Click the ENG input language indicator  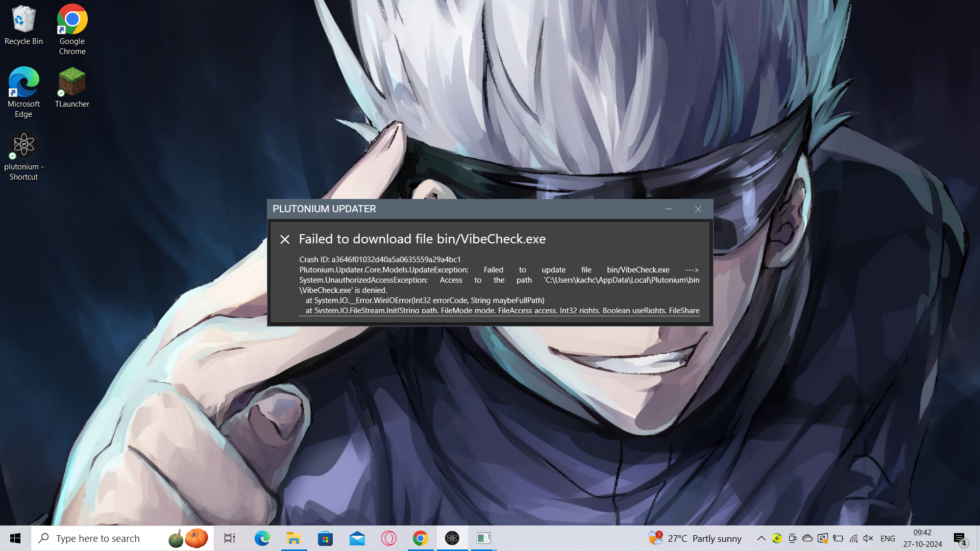click(x=888, y=538)
